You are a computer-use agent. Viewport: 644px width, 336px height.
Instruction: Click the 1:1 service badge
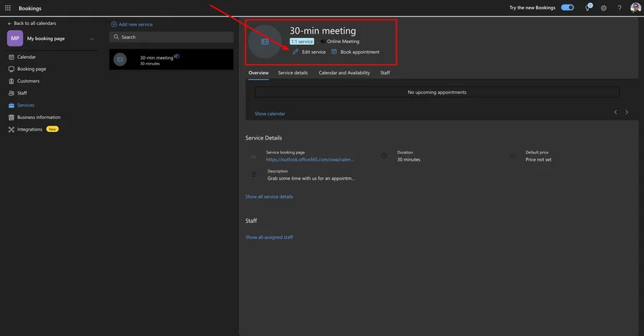(x=302, y=42)
